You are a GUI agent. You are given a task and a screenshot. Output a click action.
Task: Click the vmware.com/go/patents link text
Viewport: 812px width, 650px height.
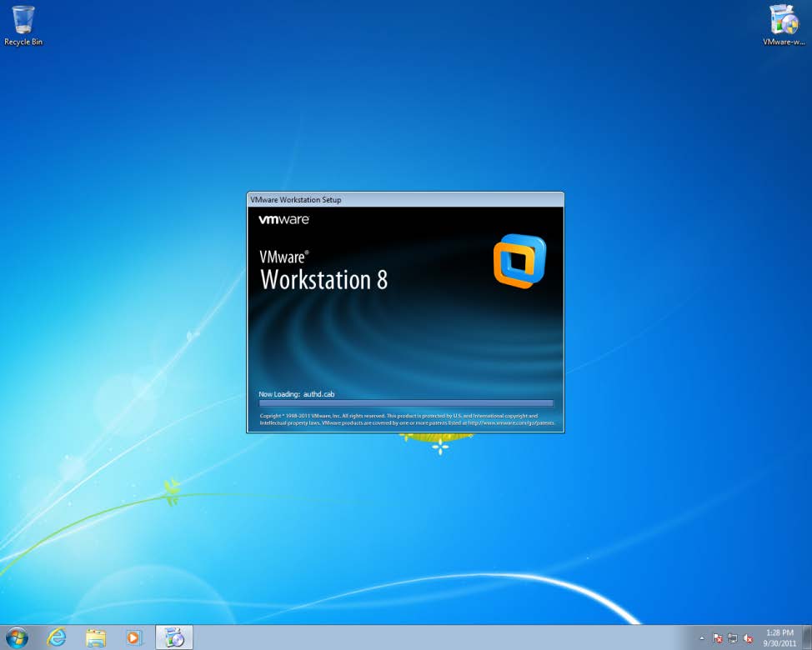click(x=510, y=422)
